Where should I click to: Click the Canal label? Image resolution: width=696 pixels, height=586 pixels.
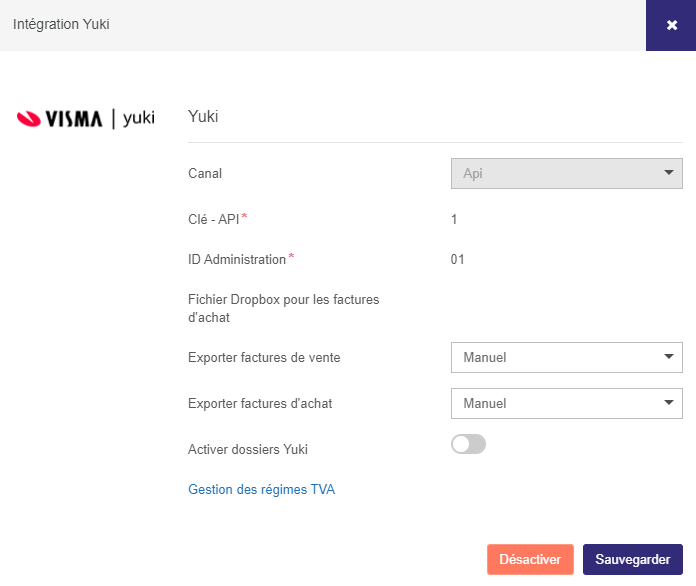205,174
